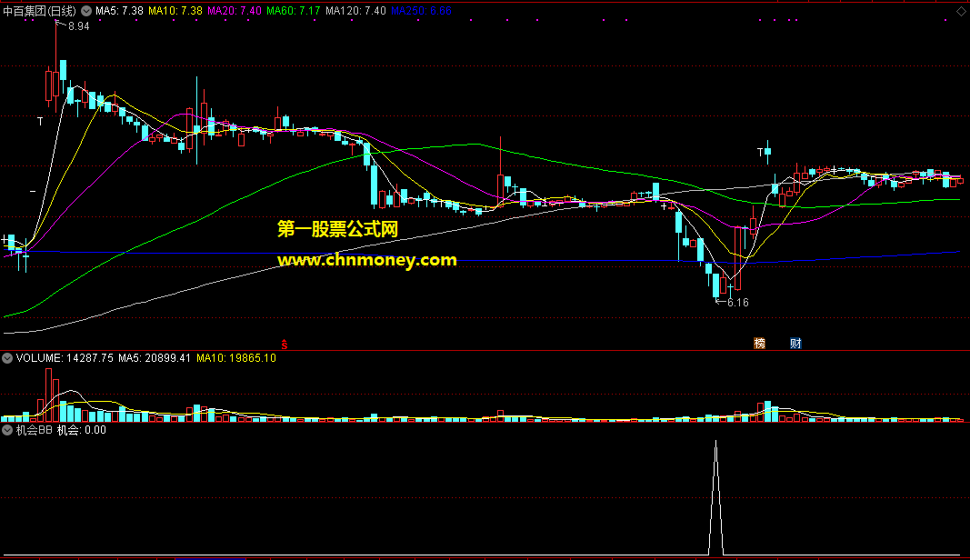Open the VOLUME indicator dropdown arrow

[x=7, y=358]
